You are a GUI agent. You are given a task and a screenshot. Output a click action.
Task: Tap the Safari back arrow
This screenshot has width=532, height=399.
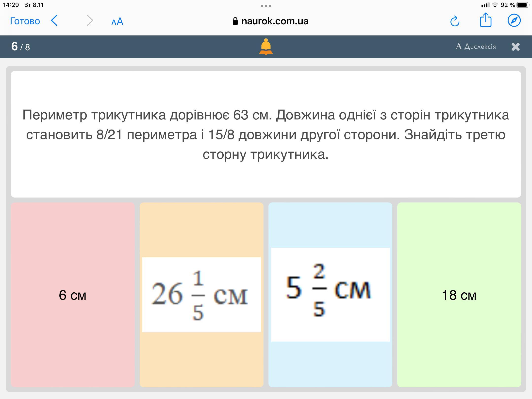(x=54, y=20)
